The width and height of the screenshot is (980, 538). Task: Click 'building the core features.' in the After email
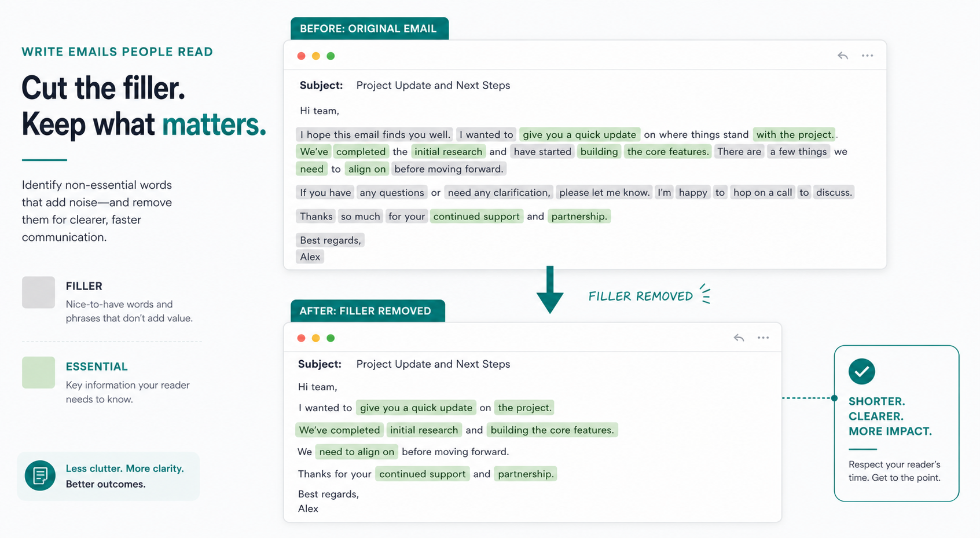click(552, 430)
